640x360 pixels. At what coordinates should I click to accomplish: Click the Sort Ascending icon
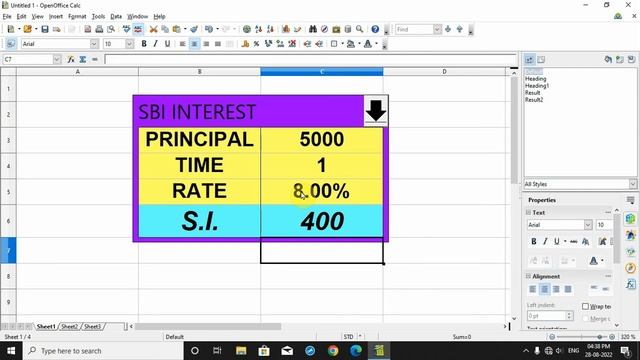(258, 29)
